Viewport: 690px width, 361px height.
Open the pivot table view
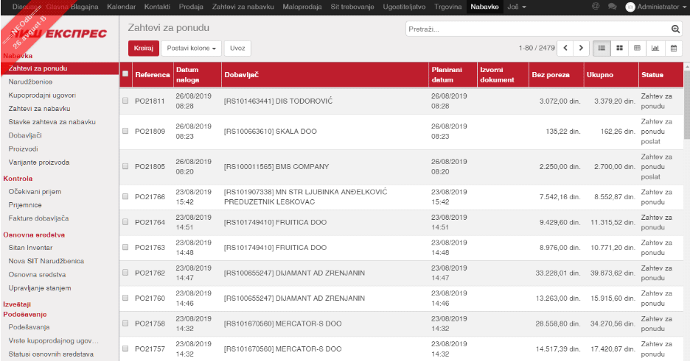point(637,48)
